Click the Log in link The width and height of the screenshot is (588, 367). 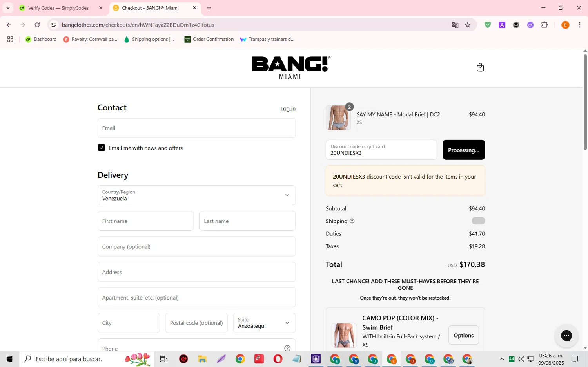[288, 108]
